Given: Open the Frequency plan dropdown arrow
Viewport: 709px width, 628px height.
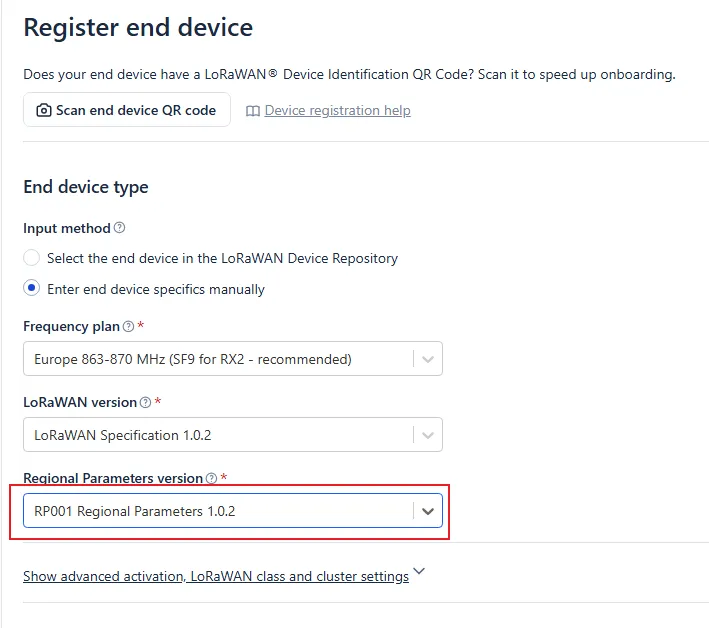Looking at the screenshot, I should (428, 359).
